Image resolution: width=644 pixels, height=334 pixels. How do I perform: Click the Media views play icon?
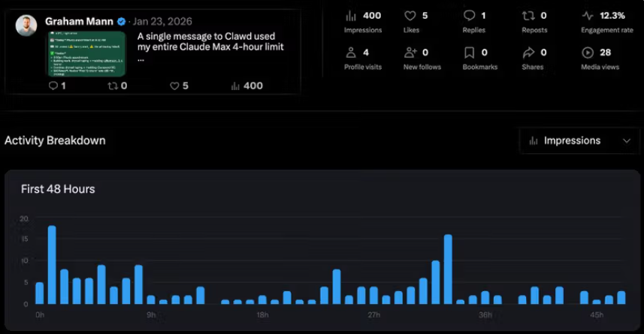pyautogui.click(x=588, y=53)
